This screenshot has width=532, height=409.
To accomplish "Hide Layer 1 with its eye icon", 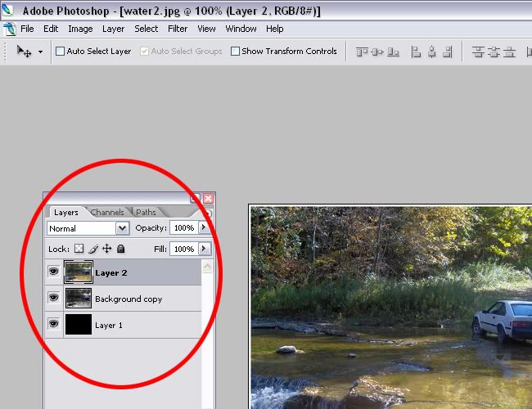I will pos(53,324).
